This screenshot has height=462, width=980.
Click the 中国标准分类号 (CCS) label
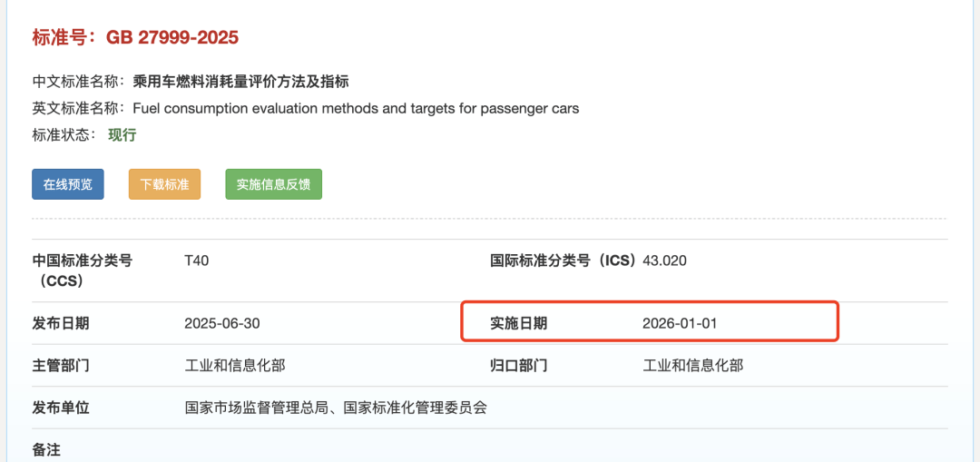[82, 270]
